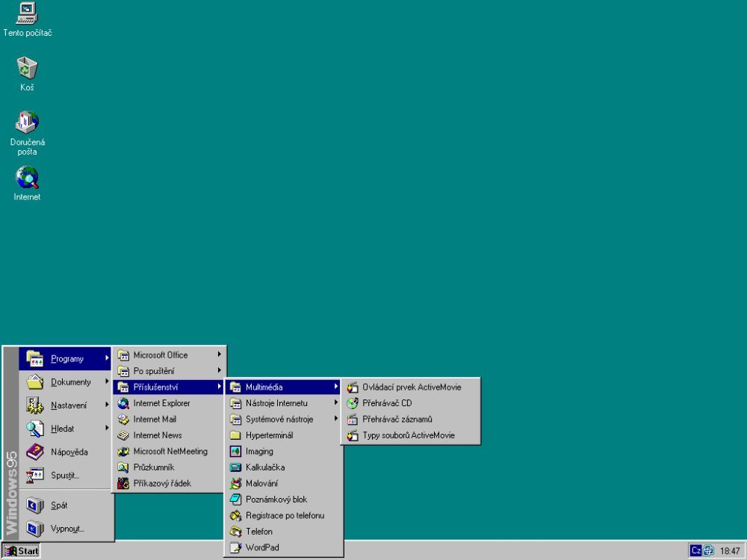Viewport: 747px width, 560px height.
Task: Expand Microsoft Office using its arrow
Action: [x=219, y=354]
